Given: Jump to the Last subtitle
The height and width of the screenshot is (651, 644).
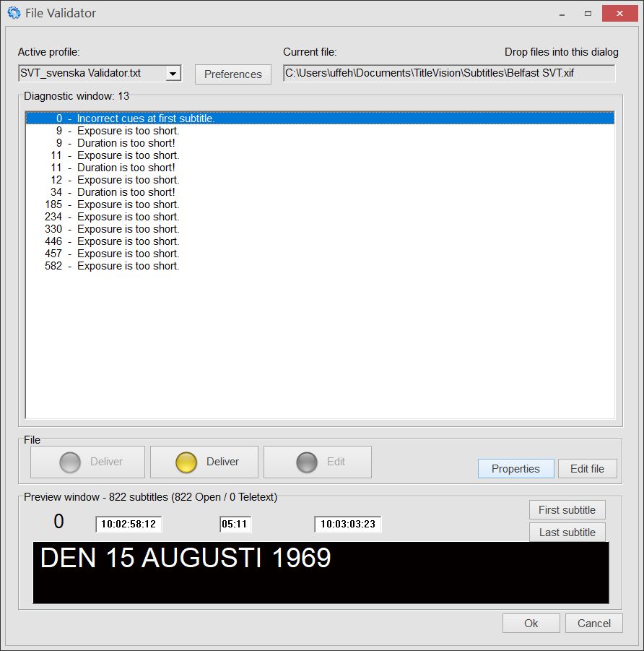Looking at the screenshot, I should point(567,533).
